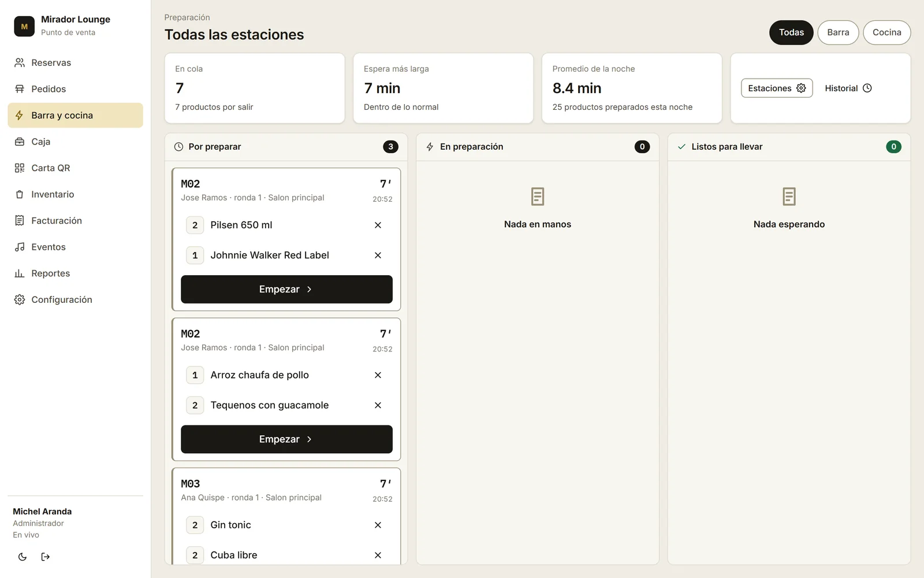The width and height of the screenshot is (924, 578).
Task: Start the Arroz chaufa order card
Action: tap(286, 439)
